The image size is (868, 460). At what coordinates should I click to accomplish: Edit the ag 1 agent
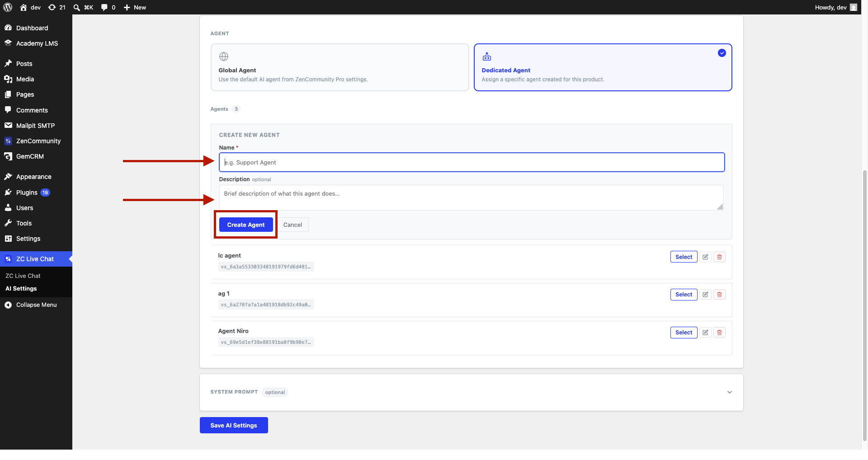tap(705, 295)
